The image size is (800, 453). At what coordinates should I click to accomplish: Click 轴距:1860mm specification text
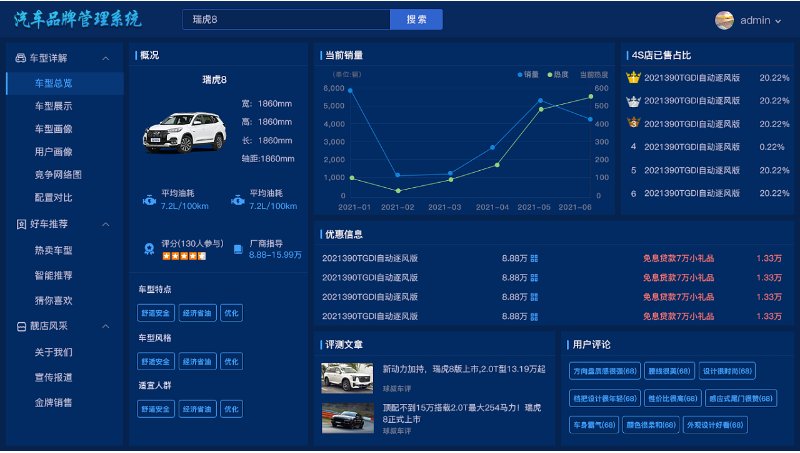tap(268, 159)
